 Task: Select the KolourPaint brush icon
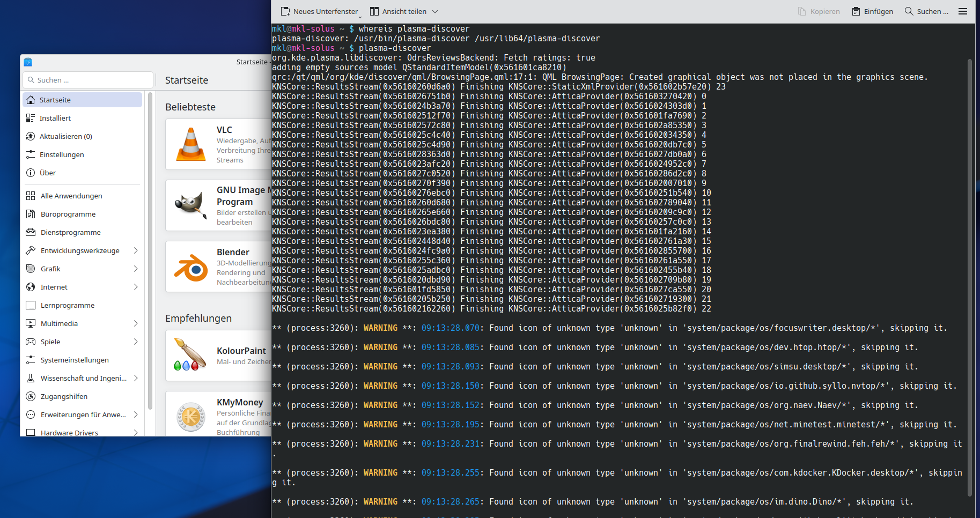click(190, 355)
